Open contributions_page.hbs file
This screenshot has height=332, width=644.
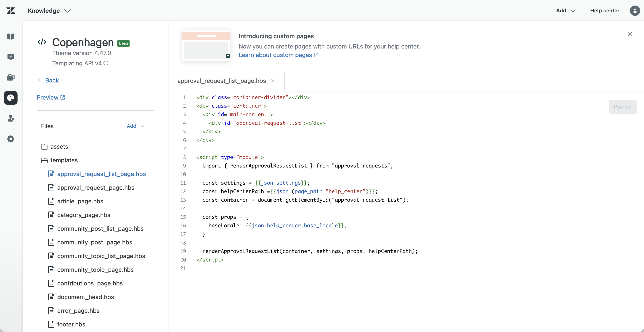[x=86, y=283]
